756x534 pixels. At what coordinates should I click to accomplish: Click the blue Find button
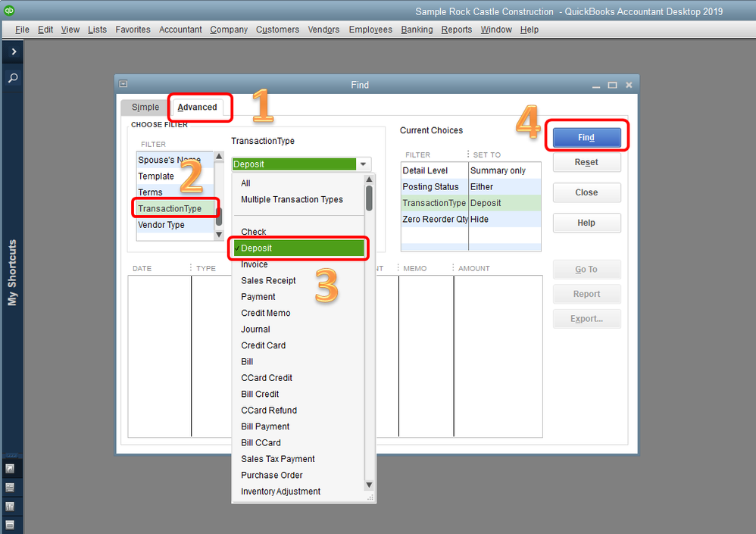tap(586, 137)
